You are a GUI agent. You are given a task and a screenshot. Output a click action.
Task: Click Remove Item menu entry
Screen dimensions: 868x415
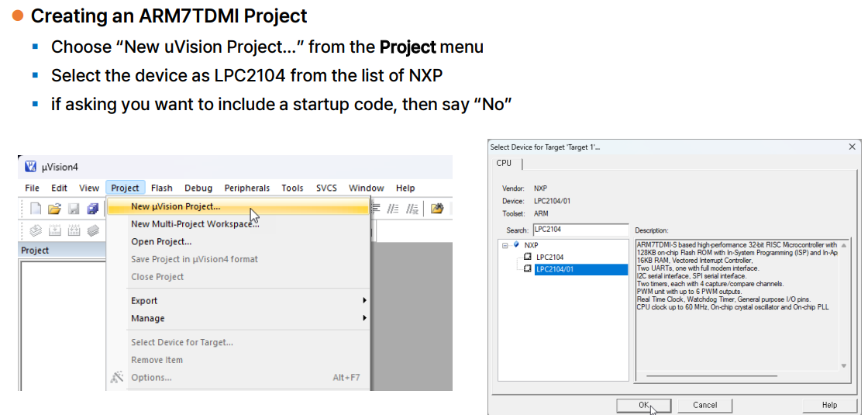238,360
